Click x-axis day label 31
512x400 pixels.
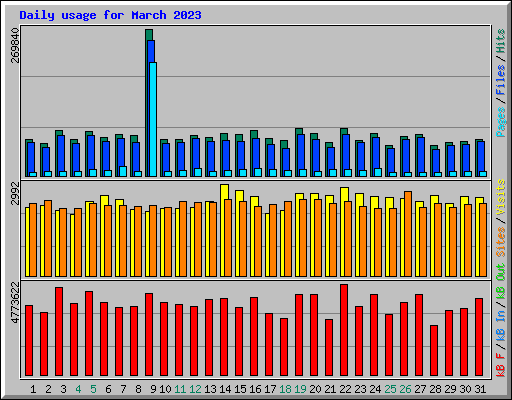480,389
